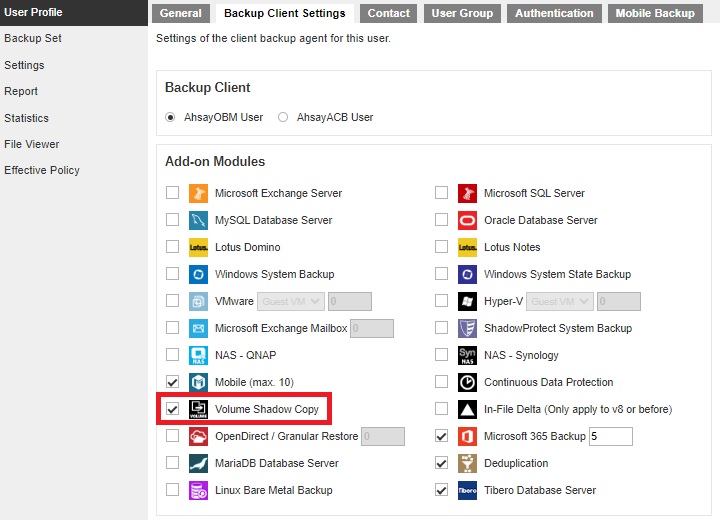The image size is (720, 520).
Task: Select the AhsayACB User radio button
Action: 283,117
